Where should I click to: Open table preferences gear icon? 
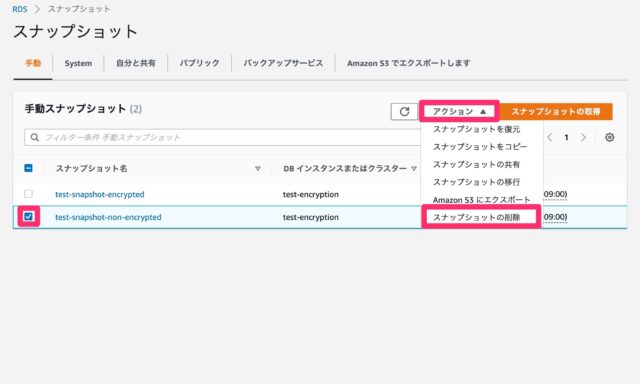[609, 138]
